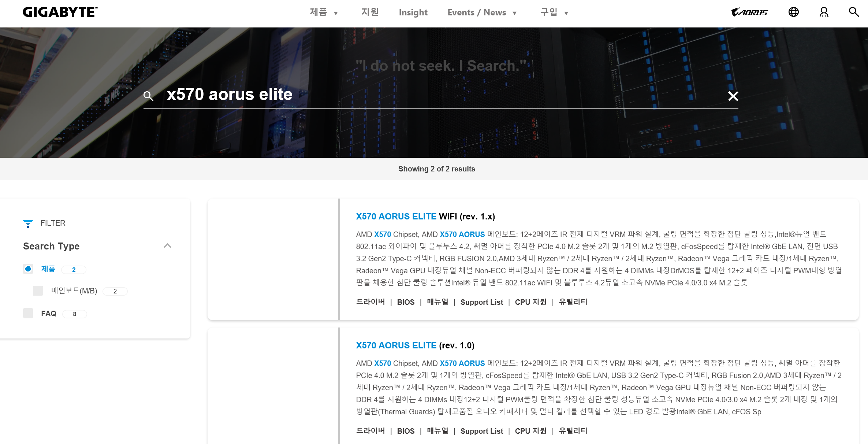Open the AORUS brand site icon
Screen dimensions: 868x444
749,12
